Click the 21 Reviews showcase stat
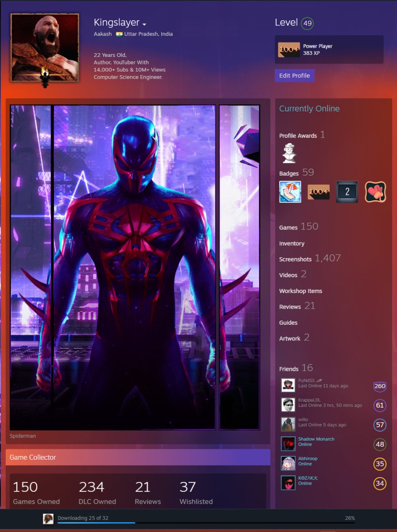The height and width of the screenshot is (532, 397). coord(148,493)
